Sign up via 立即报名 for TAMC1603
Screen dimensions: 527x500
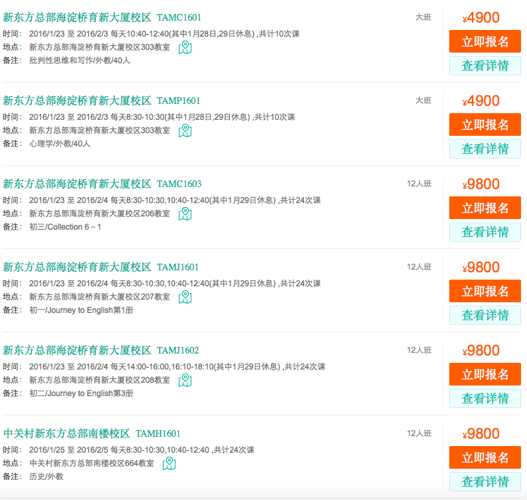point(485,208)
